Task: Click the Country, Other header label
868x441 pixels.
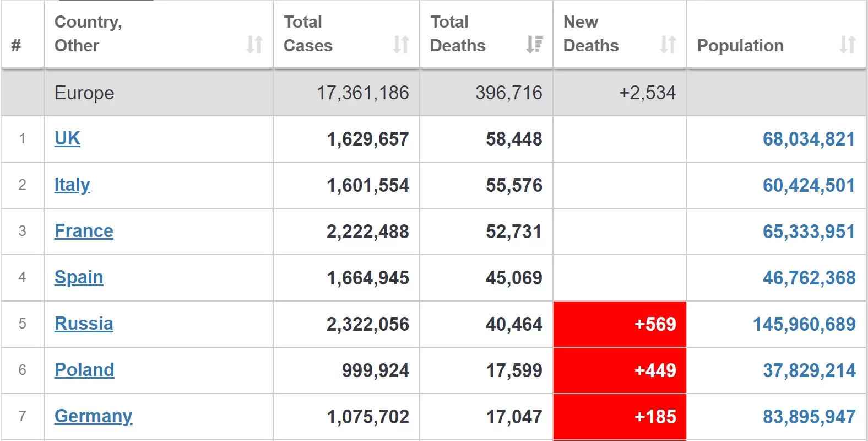Action: point(88,34)
